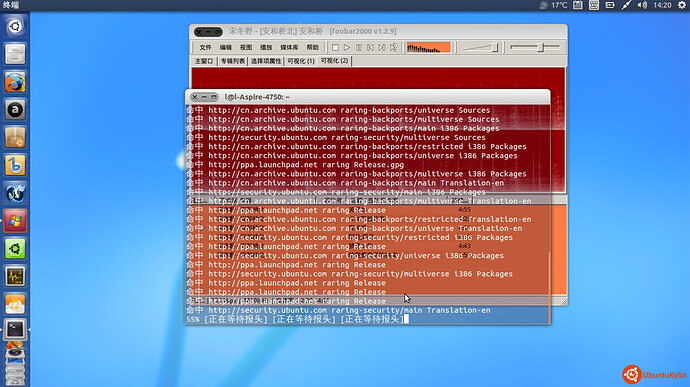Screen dimensions: 690x387
Task: Launch Firefox from the launcher
Action: (15, 82)
